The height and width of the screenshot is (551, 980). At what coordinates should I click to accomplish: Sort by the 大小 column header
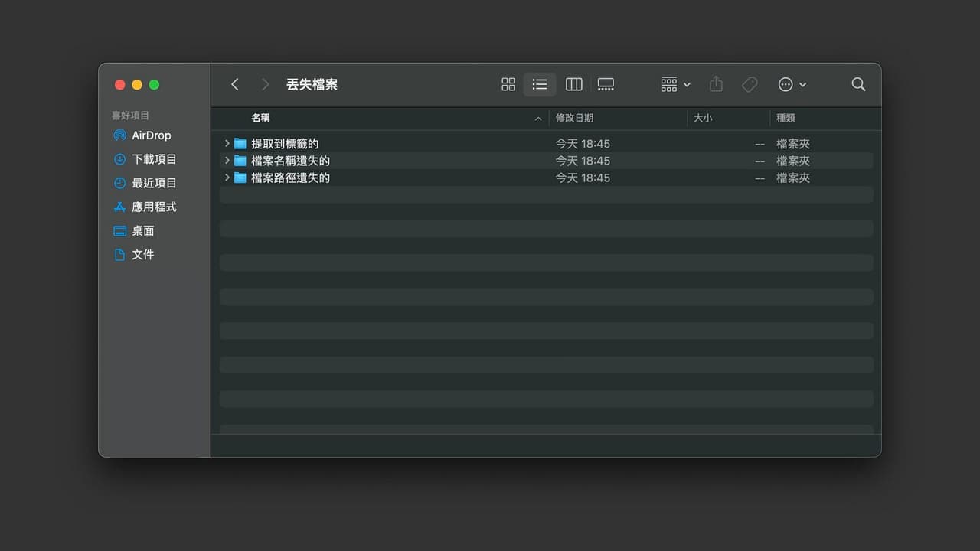[703, 118]
